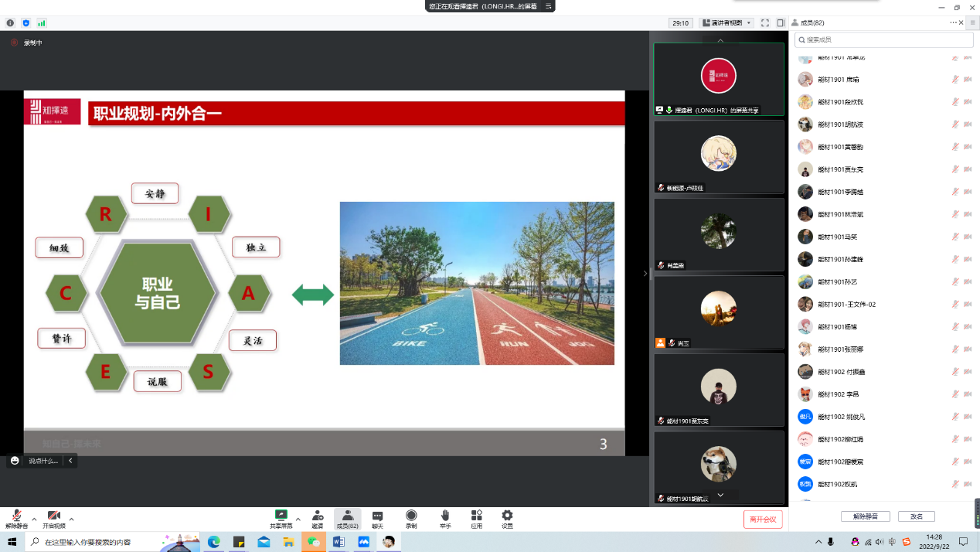
Task: Open the 应用 (Apps) icon
Action: (x=476, y=518)
